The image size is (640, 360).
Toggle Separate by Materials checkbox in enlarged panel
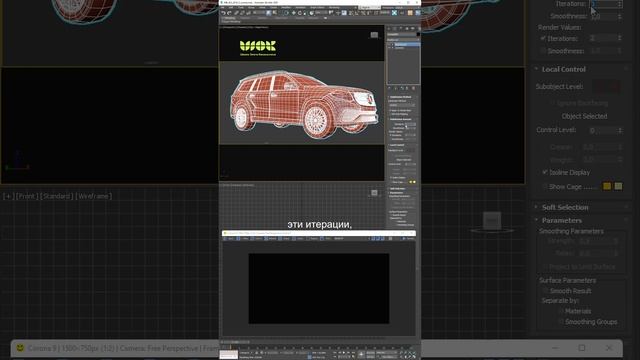coord(561,311)
